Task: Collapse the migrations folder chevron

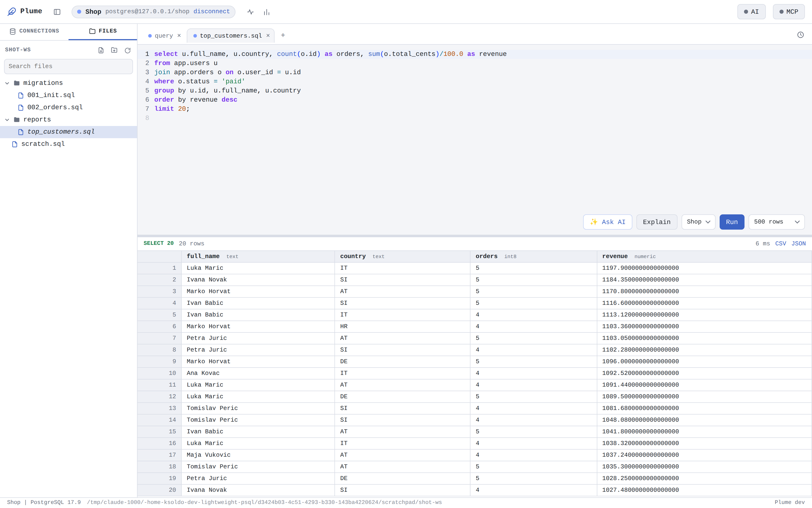Action: tap(7, 83)
